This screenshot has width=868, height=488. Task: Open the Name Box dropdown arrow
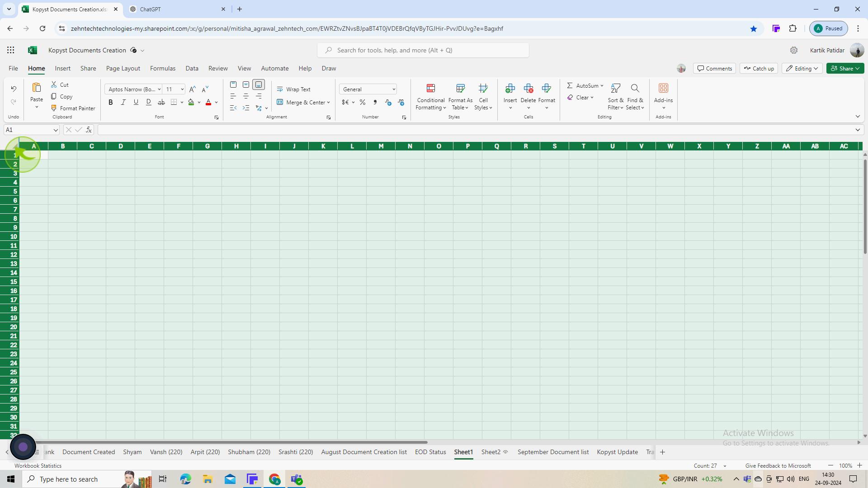click(x=56, y=130)
